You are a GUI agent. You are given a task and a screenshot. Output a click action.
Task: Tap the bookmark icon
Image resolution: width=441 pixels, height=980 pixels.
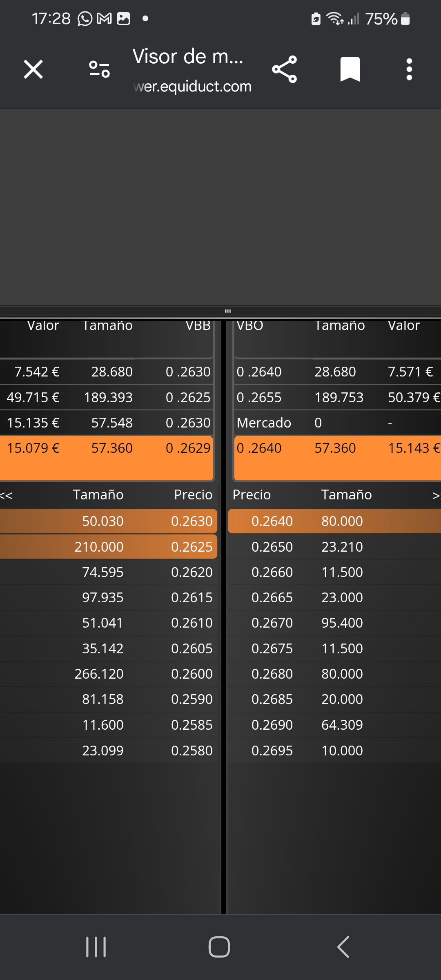[350, 69]
